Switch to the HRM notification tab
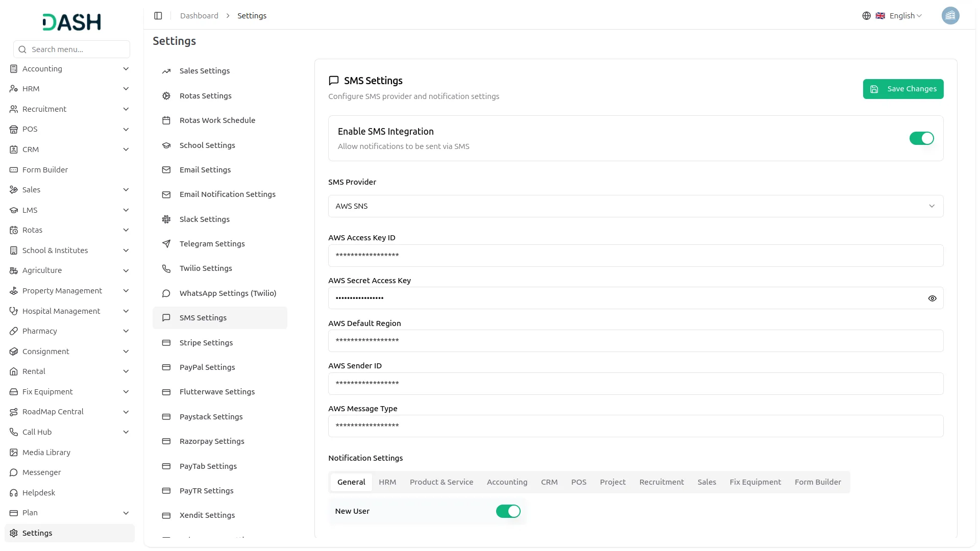980x551 pixels. click(387, 482)
